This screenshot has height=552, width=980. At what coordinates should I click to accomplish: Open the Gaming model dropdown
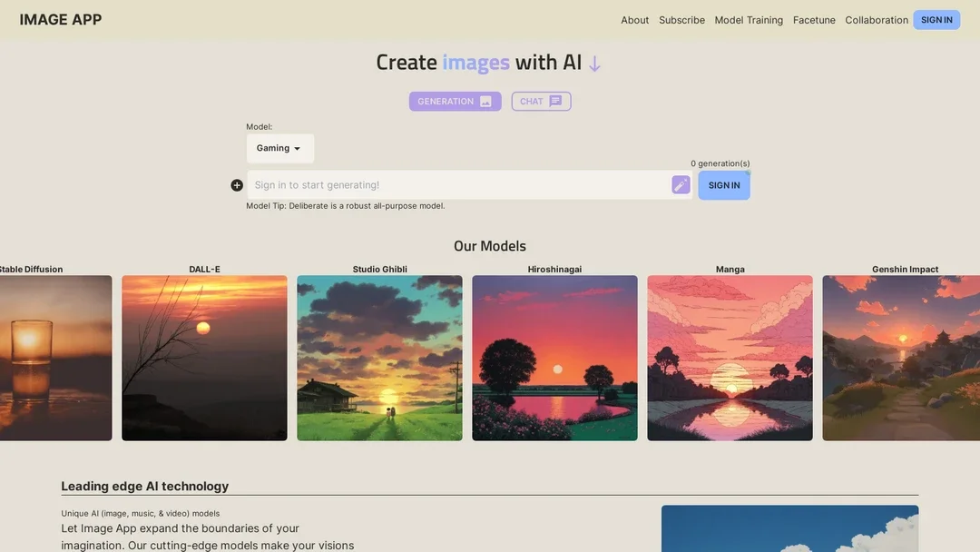click(279, 149)
